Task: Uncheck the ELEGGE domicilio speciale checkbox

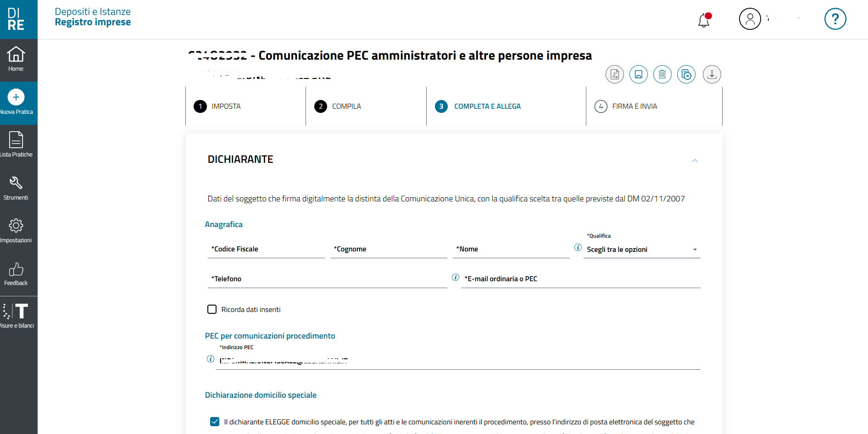Action: [x=215, y=422]
